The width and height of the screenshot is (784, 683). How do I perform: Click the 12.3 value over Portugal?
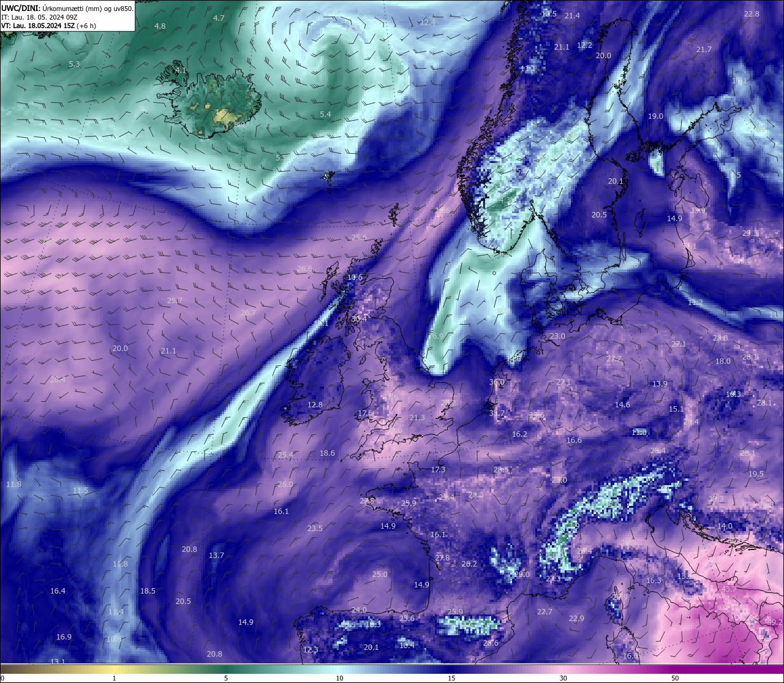click(x=311, y=650)
